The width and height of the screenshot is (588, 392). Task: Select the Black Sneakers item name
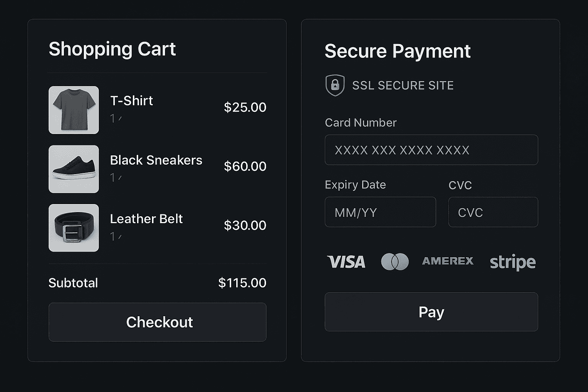tap(156, 160)
